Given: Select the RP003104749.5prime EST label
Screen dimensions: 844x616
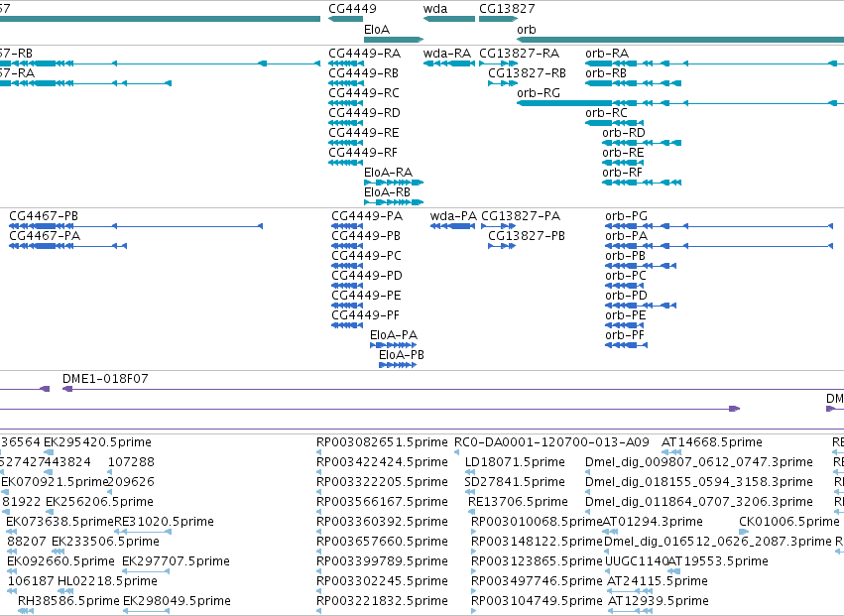Looking at the screenshot, I should pos(538,602).
